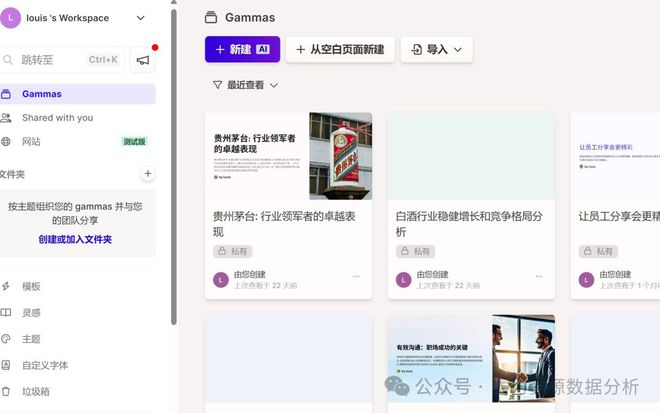The width and height of the screenshot is (660, 413).
Task: Click the filter funnel icon
Action: (218, 85)
